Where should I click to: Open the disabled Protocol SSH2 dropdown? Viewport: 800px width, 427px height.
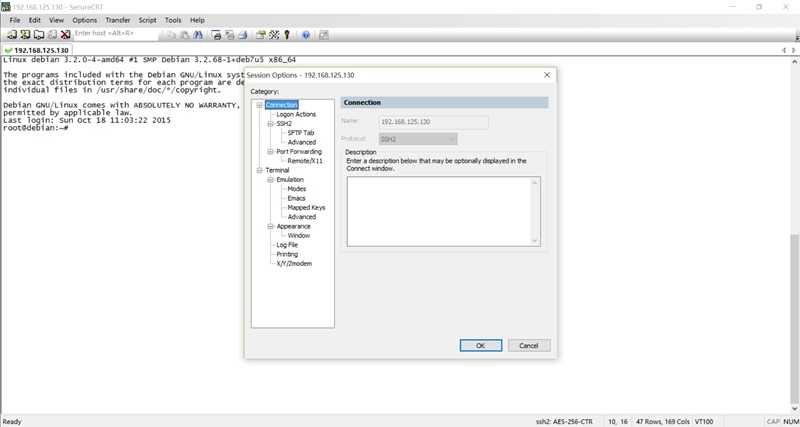[x=418, y=139]
